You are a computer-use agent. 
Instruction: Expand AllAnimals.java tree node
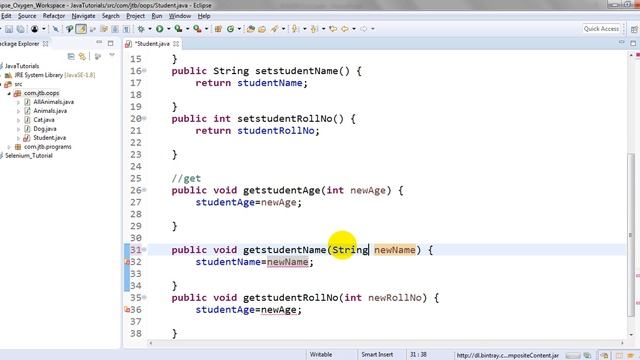click(x=18, y=102)
